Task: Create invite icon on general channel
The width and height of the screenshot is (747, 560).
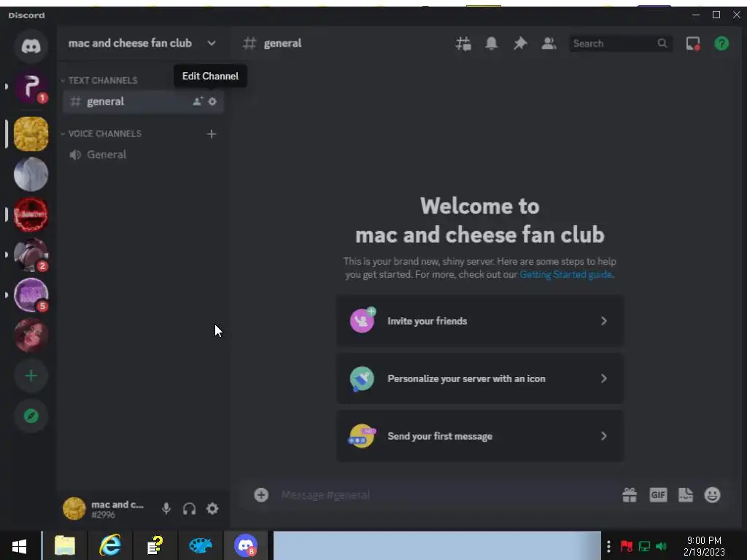Action: point(198,101)
